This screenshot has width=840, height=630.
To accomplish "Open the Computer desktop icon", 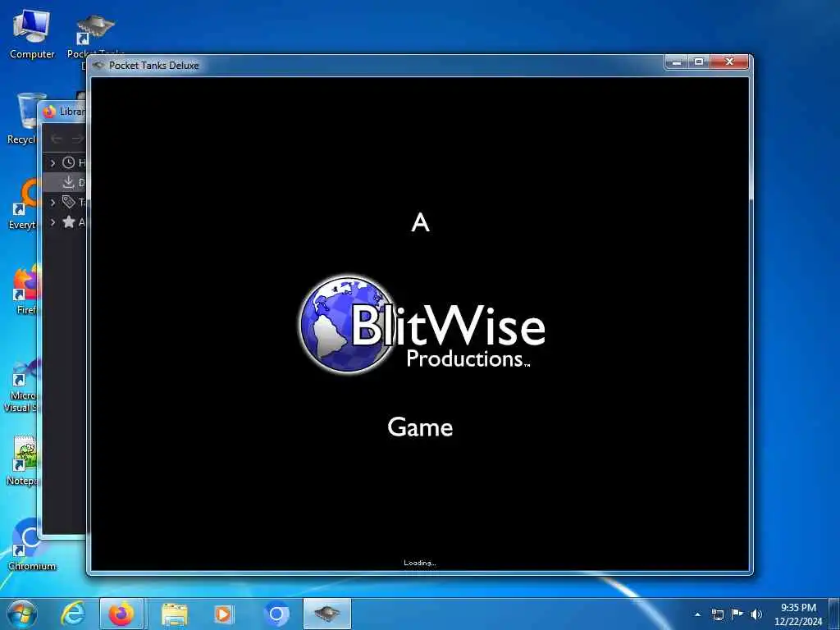I will coord(32,34).
